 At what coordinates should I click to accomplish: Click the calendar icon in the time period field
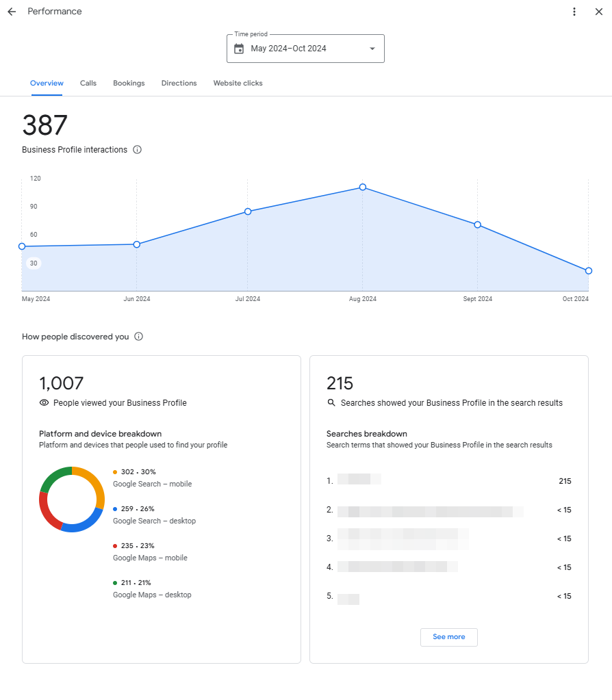[238, 48]
